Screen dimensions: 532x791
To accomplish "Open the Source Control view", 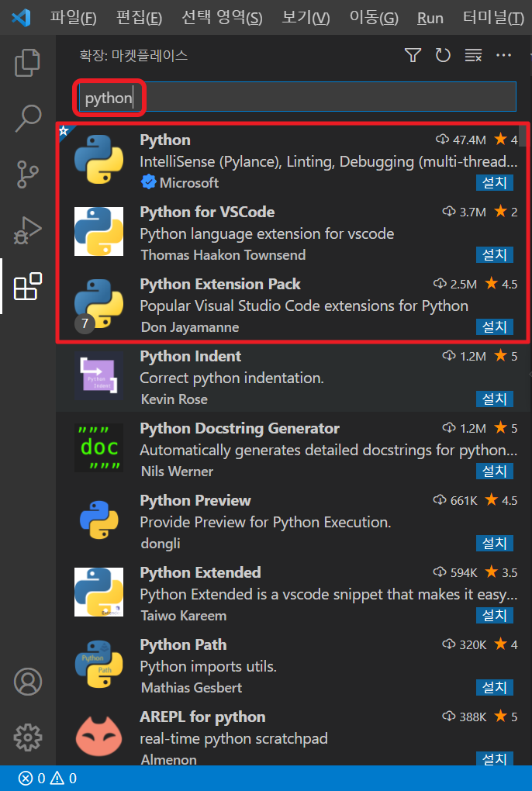I will 28,174.
